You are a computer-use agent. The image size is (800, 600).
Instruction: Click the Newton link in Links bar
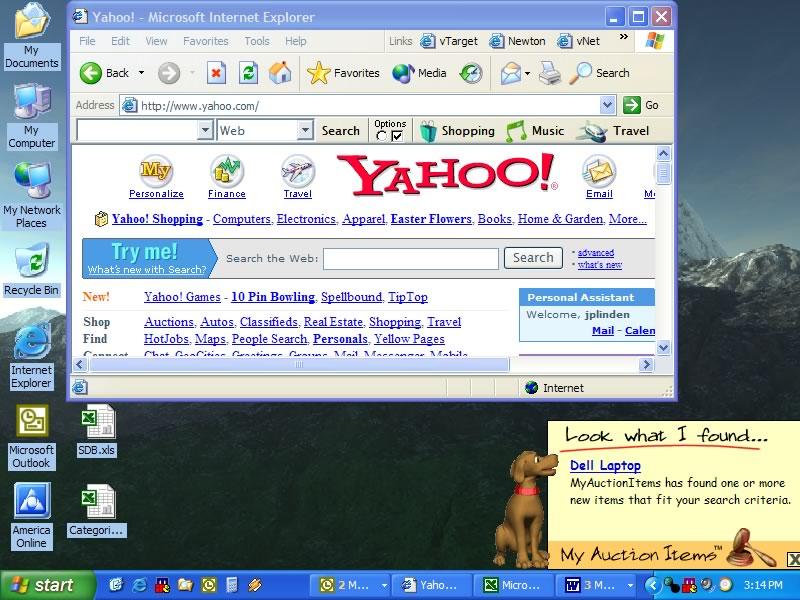click(x=517, y=41)
